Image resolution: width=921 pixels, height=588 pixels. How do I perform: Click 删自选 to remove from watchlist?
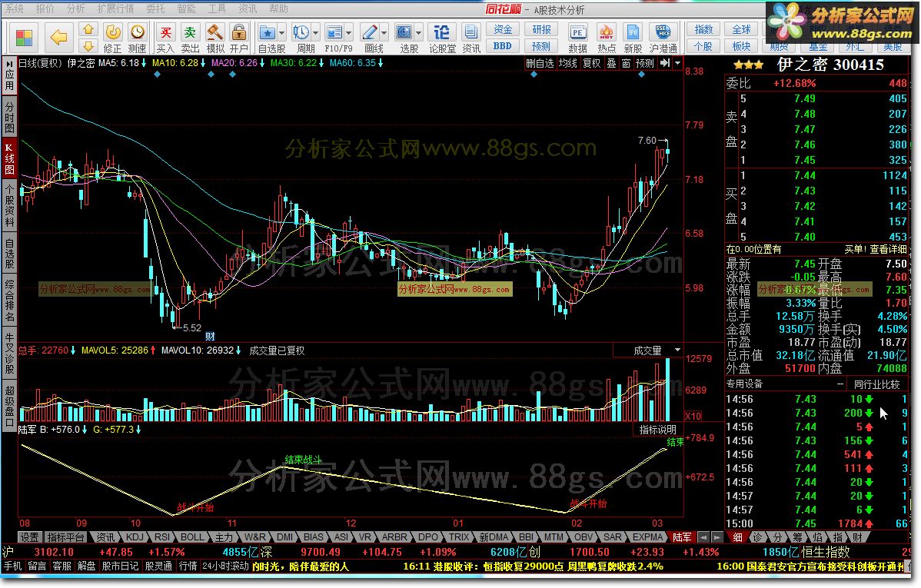540,63
